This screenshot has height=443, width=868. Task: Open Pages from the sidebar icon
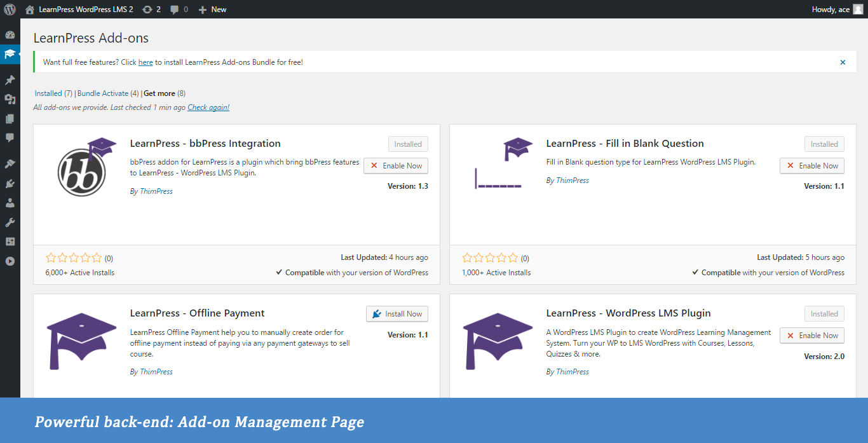click(10, 119)
